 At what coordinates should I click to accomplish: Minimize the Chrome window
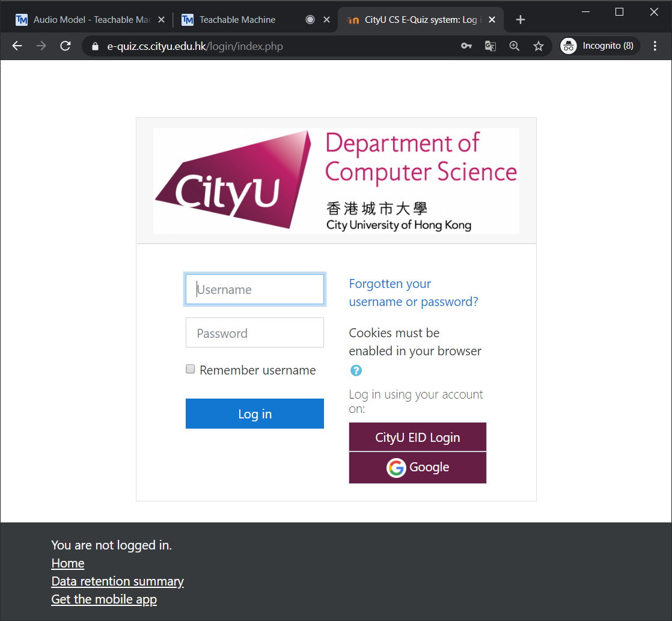pyautogui.click(x=585, y=12)
